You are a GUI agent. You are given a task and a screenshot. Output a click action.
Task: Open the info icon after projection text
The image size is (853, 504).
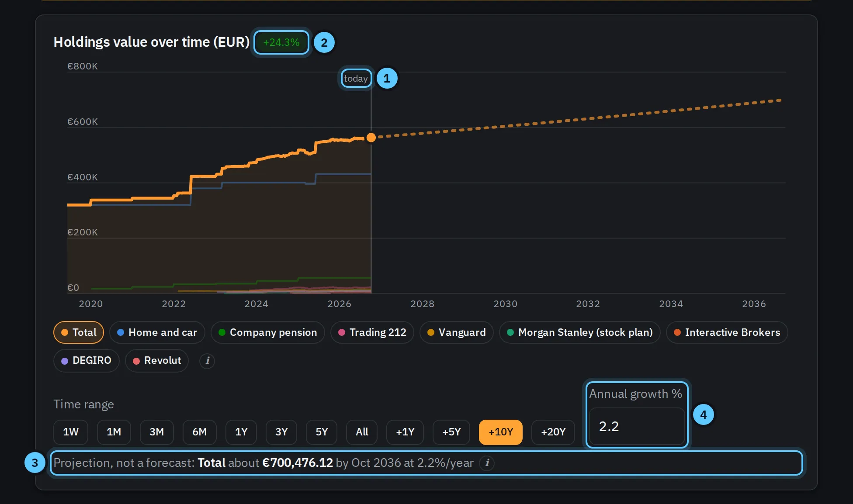click(487, 463)
